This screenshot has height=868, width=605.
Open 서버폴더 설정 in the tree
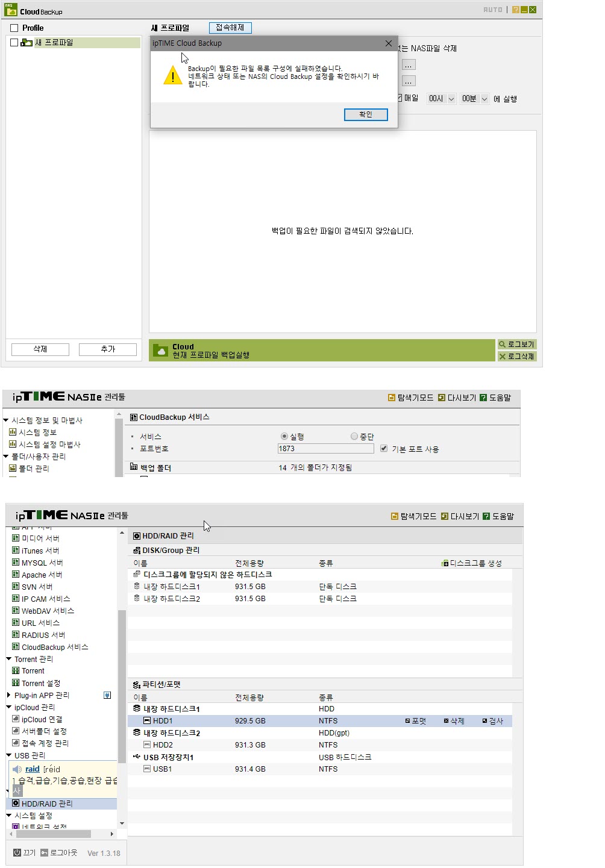pyautogui.click(x=39, y=731)
